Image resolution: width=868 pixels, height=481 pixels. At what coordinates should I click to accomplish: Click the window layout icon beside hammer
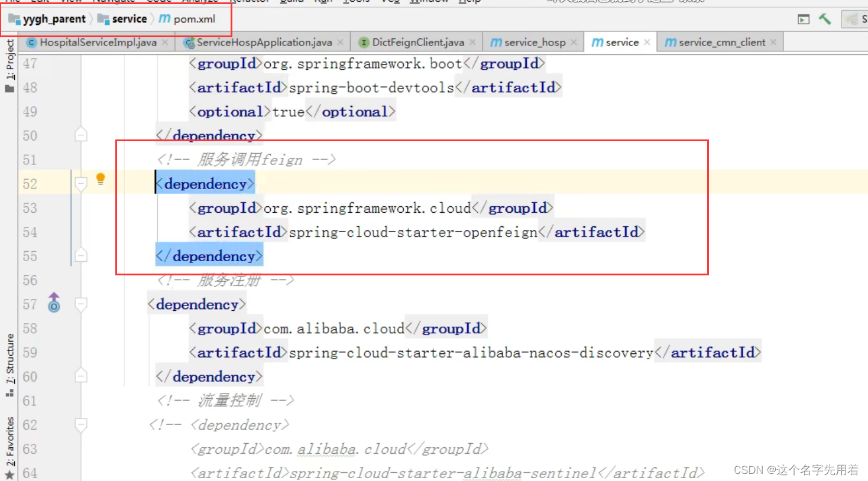pos(804,19)
